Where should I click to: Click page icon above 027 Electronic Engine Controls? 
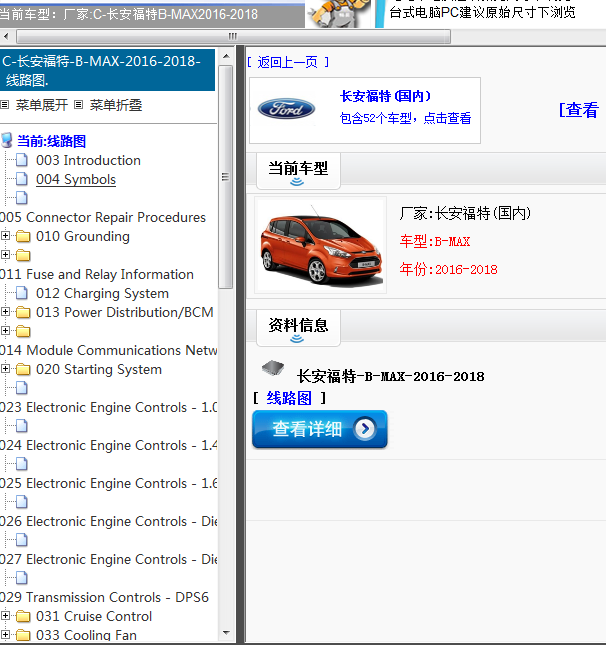pos(22,540)
